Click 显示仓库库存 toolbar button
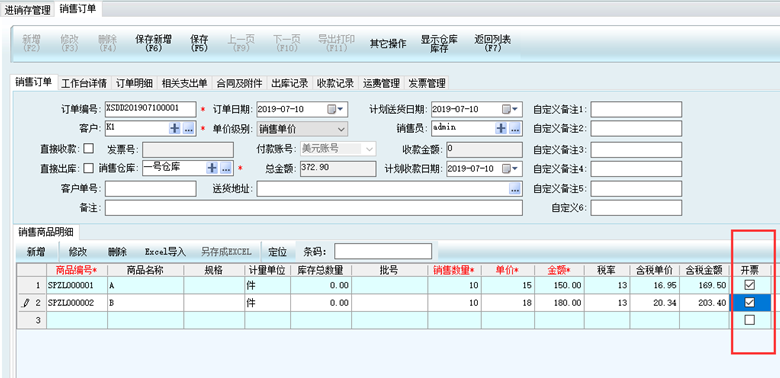The width and height of the screenshot is (780, 378). coord(439,43)
